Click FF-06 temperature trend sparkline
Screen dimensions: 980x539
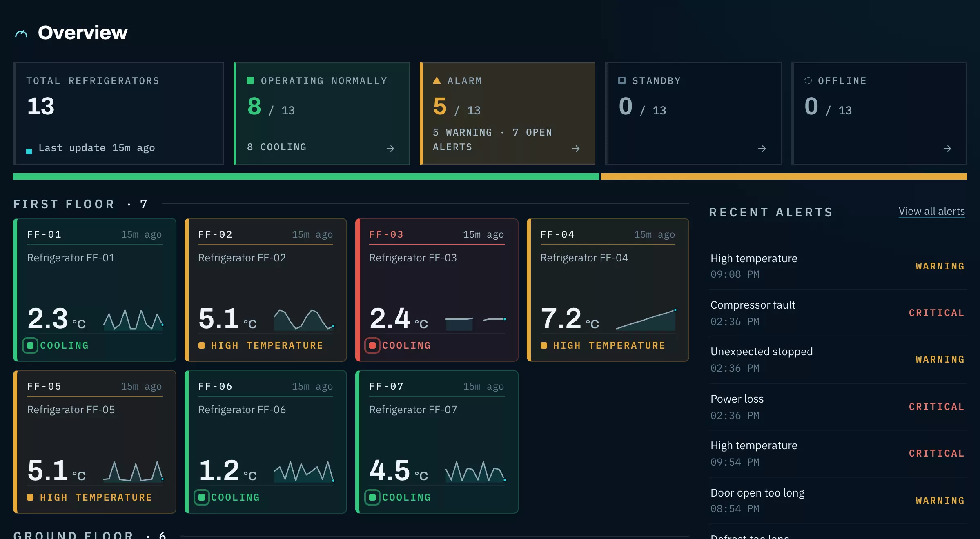click(304, 471)
